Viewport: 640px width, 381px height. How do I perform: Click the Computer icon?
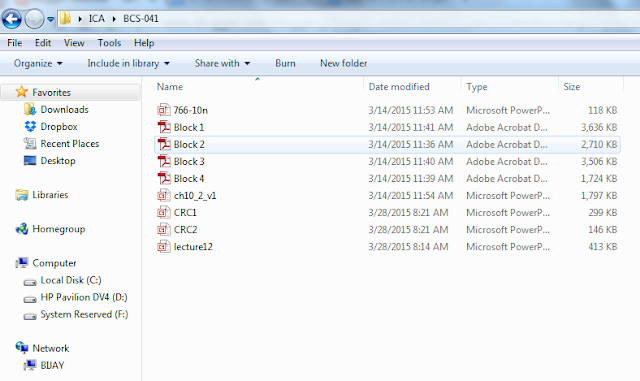tap(22, 263)
